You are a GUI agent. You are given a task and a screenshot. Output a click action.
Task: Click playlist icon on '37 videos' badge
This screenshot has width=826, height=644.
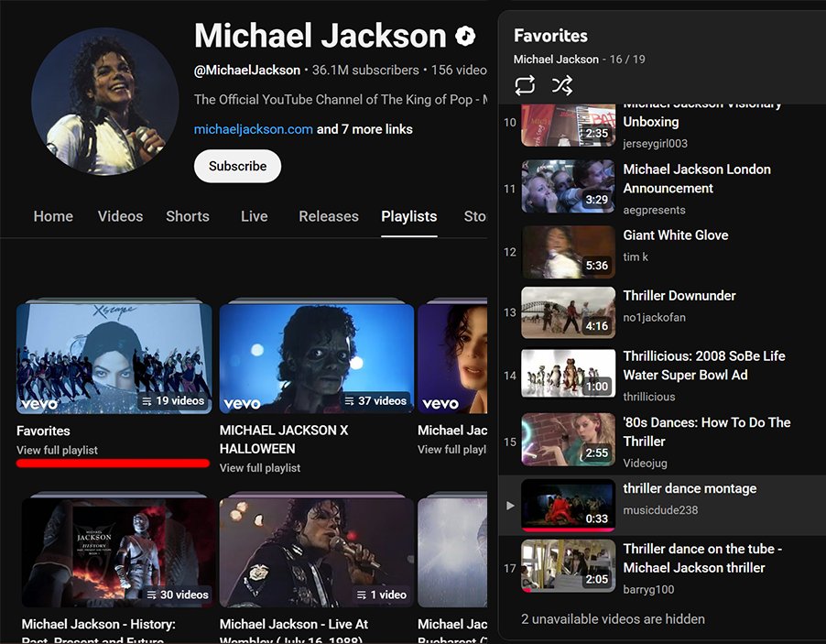pyautogui.click(x=349, y=401)
